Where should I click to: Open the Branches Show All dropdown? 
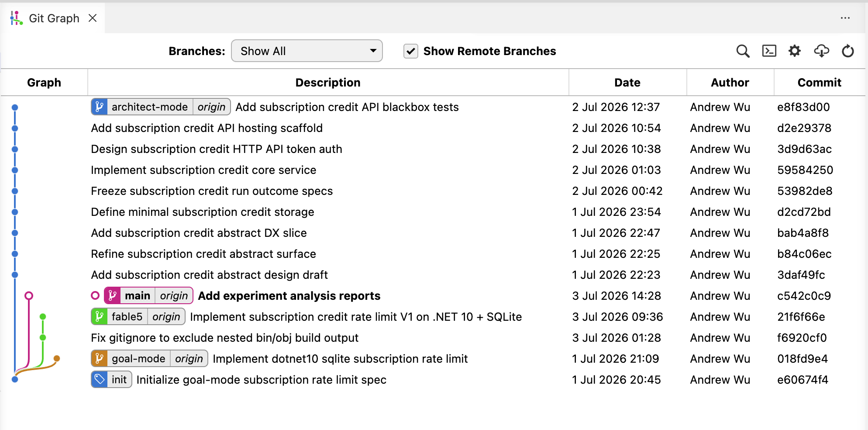(x=307, y=51)
